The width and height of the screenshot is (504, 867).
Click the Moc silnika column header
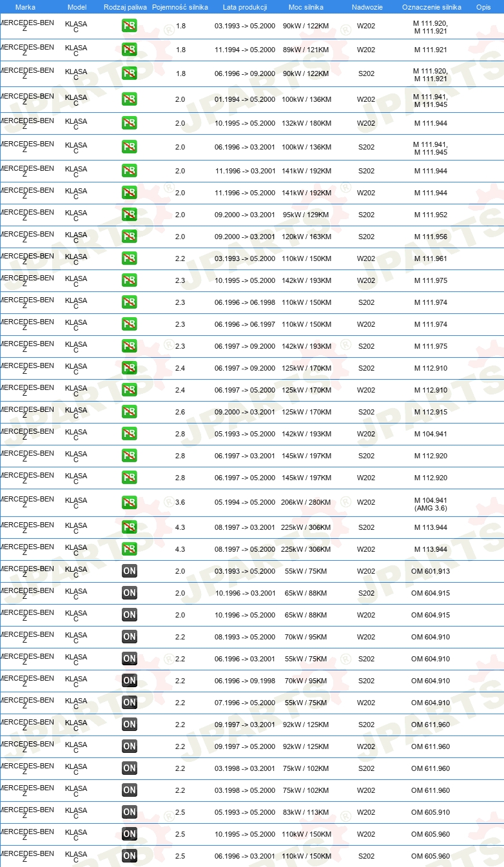(x=306, y=7)
